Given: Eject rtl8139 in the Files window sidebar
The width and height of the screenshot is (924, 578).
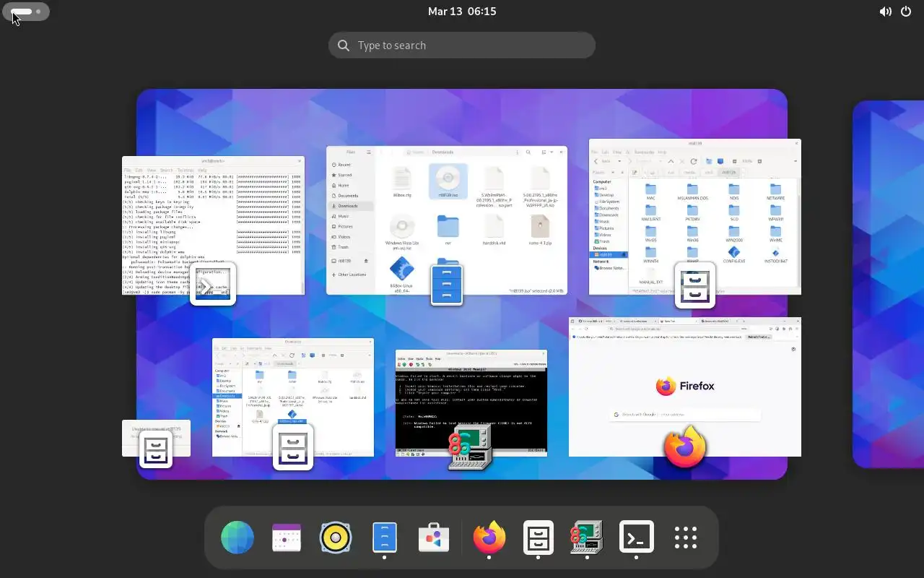Looking at the screenshot, I should [x=366, y=261].
